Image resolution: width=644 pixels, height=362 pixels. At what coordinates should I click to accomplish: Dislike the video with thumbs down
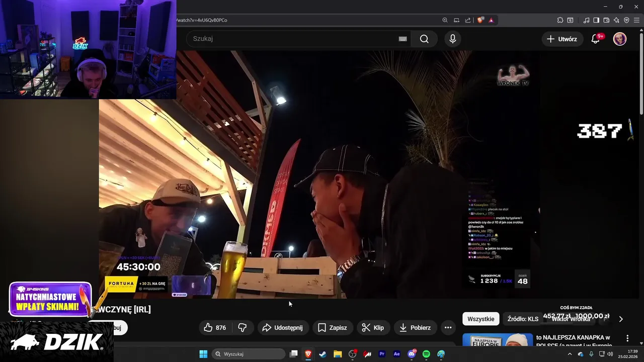(x=243, y=327)
